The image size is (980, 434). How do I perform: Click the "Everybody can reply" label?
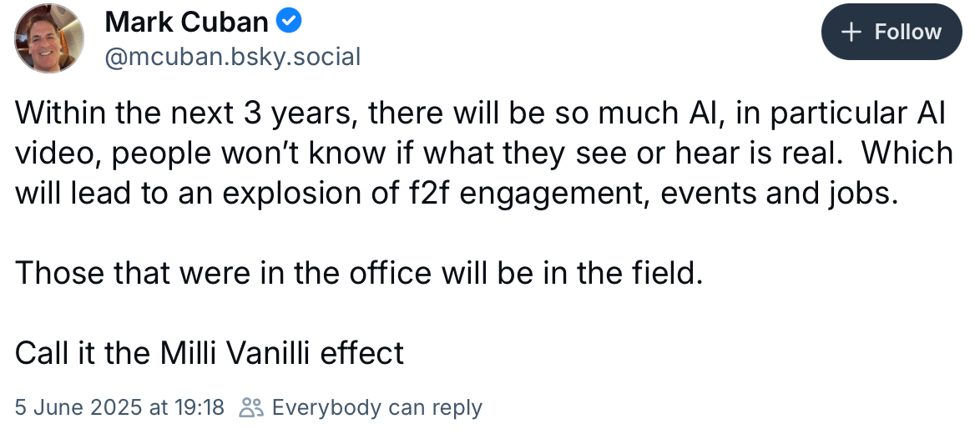coord(376,407)
